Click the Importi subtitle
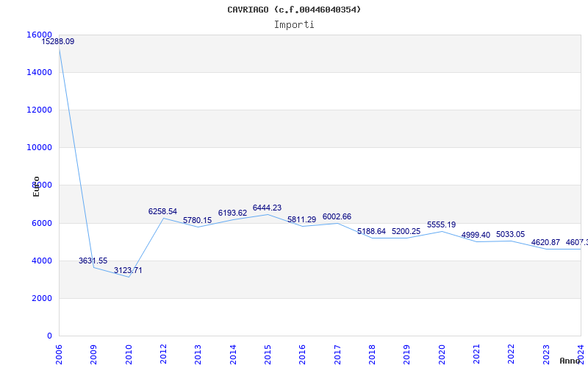Screen dimensions: 588x368 point(294,25)
